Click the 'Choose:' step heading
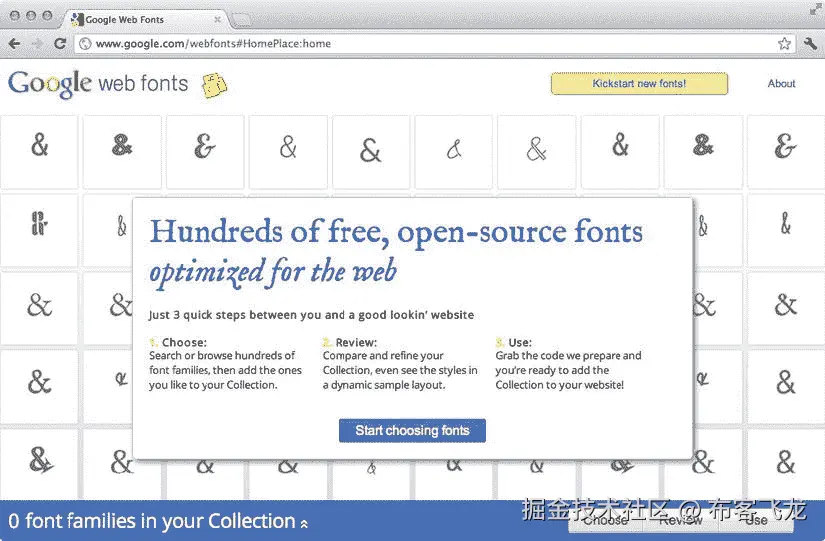825x541 pixels. [184, 342]
